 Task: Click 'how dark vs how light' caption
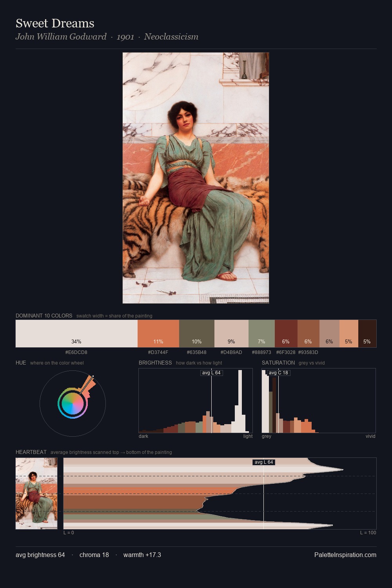(x=199, y=363)
